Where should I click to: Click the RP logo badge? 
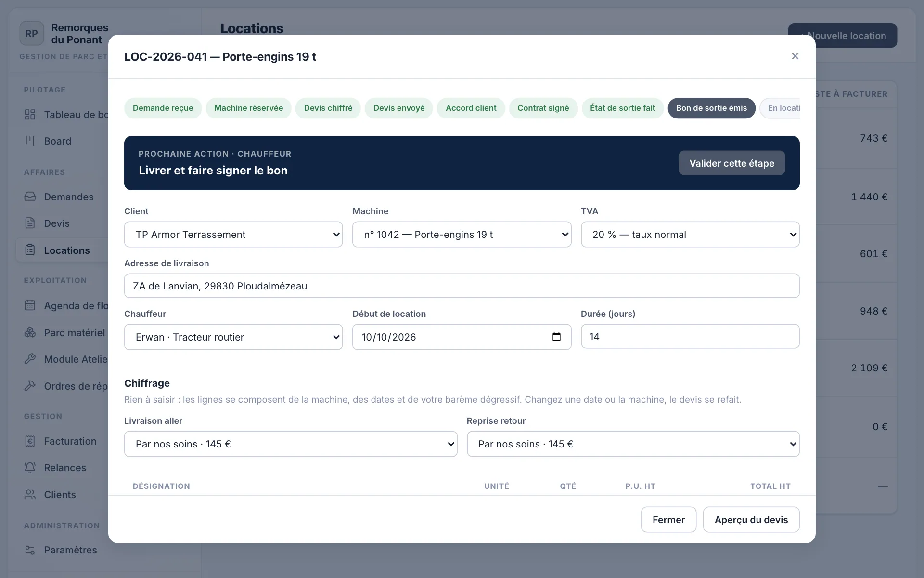click(x=32, y=34)
